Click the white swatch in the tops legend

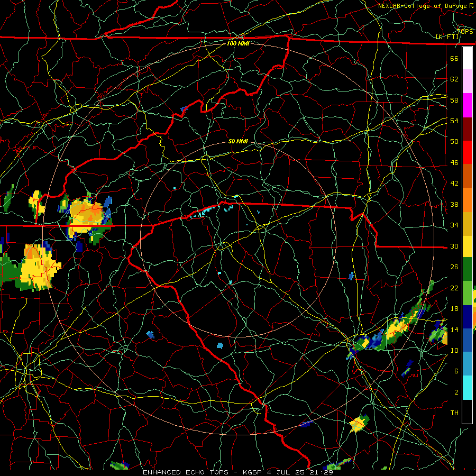point(467,58)
